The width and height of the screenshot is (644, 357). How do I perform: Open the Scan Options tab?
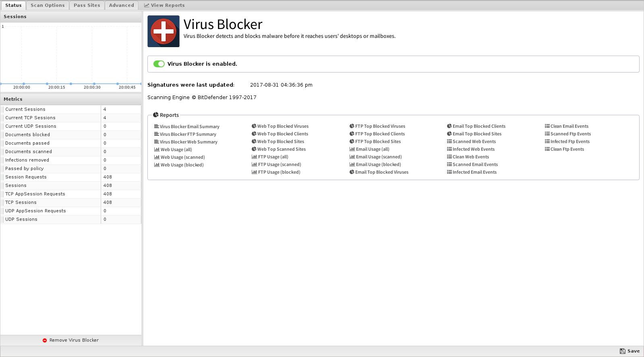tap(48, 5)
